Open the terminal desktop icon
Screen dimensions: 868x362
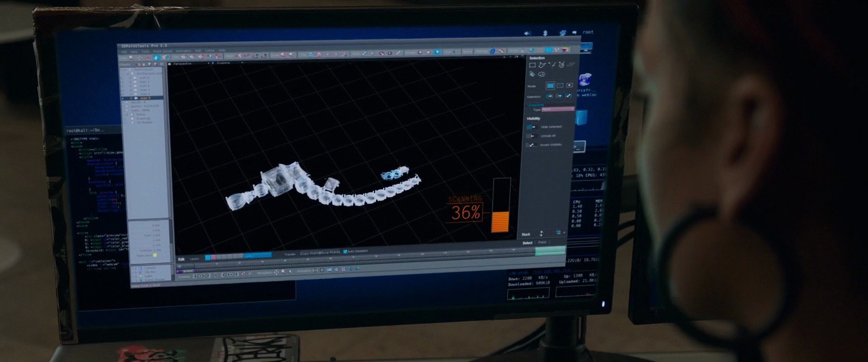pyautogui.click(x=579, y=147)
